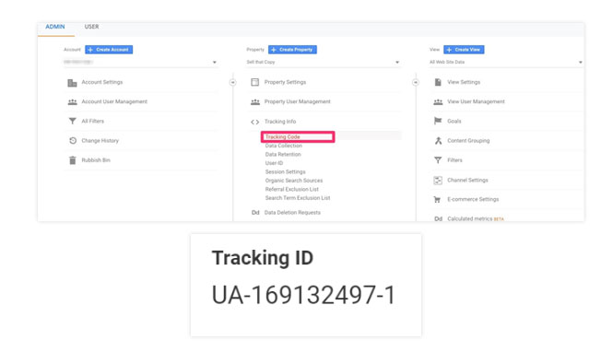Viewport: 613px width, 364px height.
Task: Click the All Filters funnel icon
Action: click(72, 122)
